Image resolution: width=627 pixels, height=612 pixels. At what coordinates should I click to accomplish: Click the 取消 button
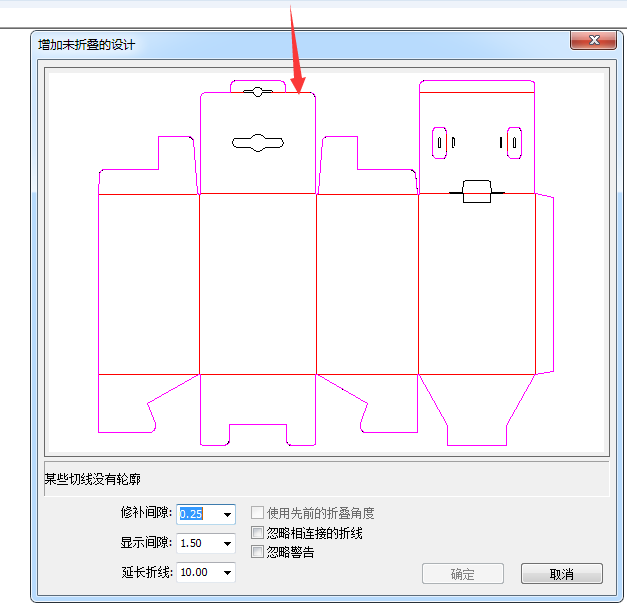point(561,574)
